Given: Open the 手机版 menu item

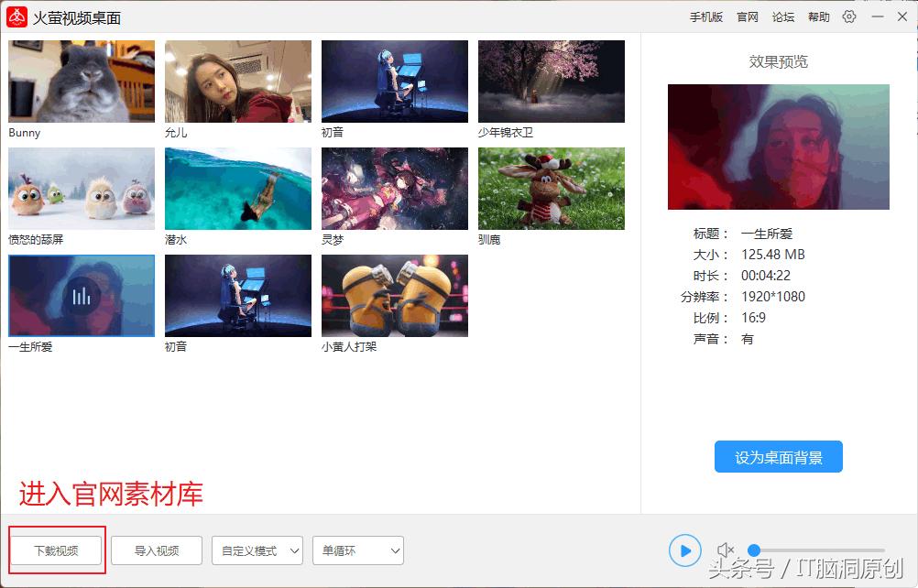Looking at the screenshot, I should click(x=706, y=16).
